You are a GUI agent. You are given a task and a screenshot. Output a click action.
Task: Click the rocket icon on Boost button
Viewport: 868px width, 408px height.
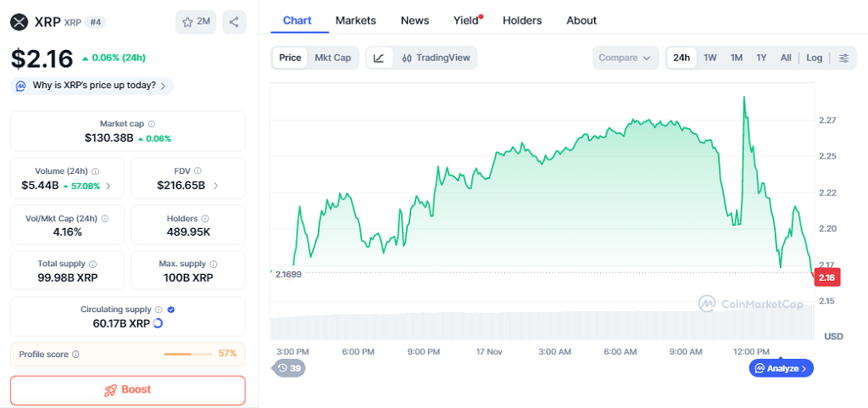click(111, 389)
